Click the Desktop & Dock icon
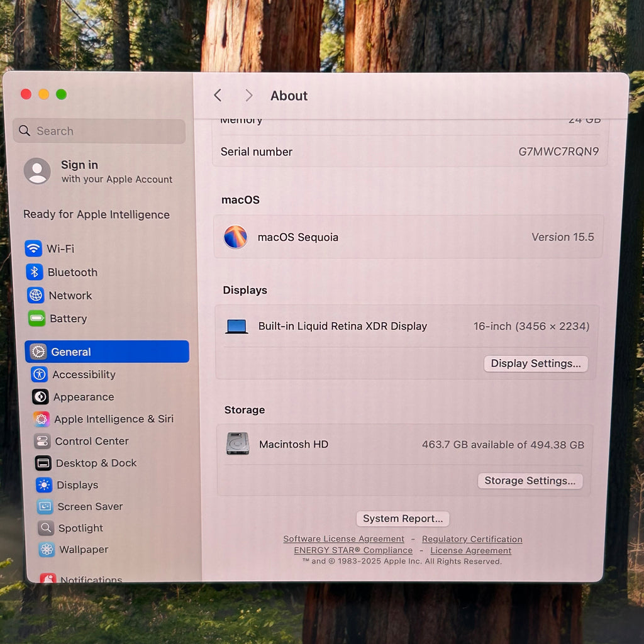This screenshot has width=644, height=644. tap(43, 464)
